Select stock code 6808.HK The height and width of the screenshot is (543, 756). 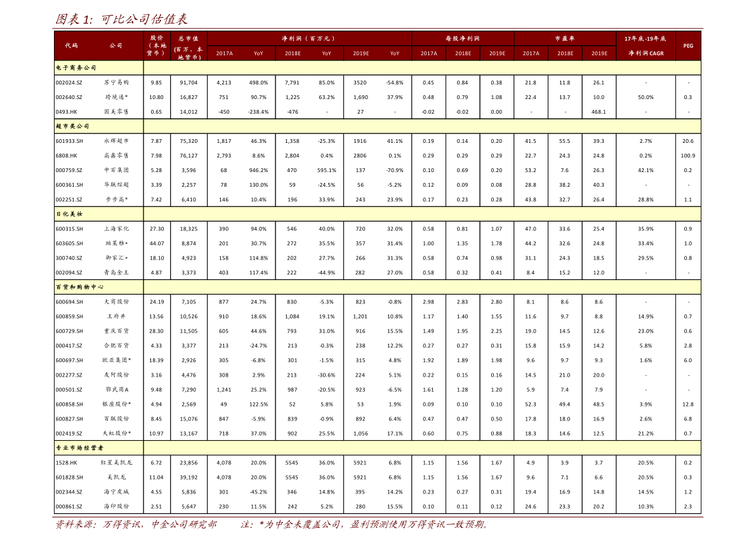pyautogui.click(x=66, y=156)
